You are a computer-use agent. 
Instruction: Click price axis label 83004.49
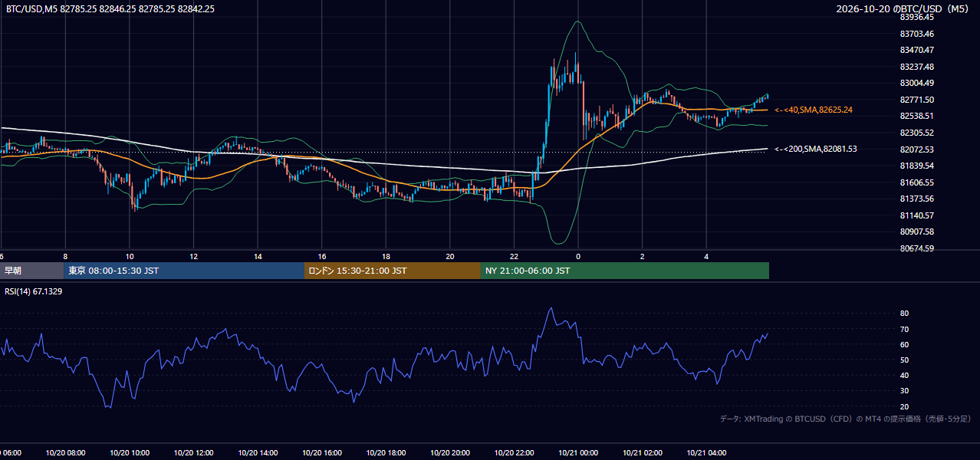pyautogui.click(x=916, y=83)
